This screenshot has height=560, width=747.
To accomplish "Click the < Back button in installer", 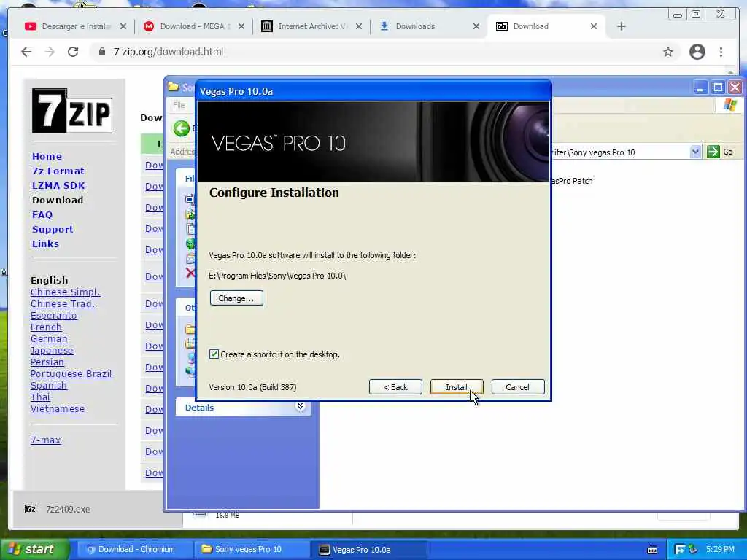I will point(395,387).
